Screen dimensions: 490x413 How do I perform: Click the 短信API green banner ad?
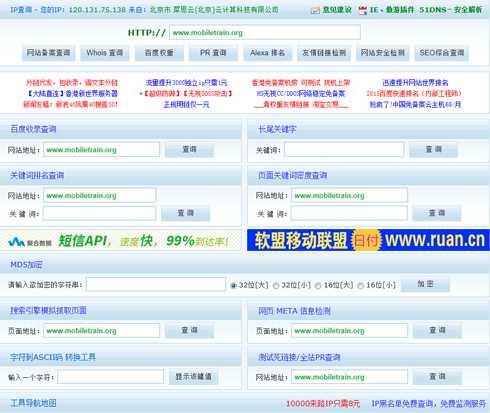(x=120, y=240)
